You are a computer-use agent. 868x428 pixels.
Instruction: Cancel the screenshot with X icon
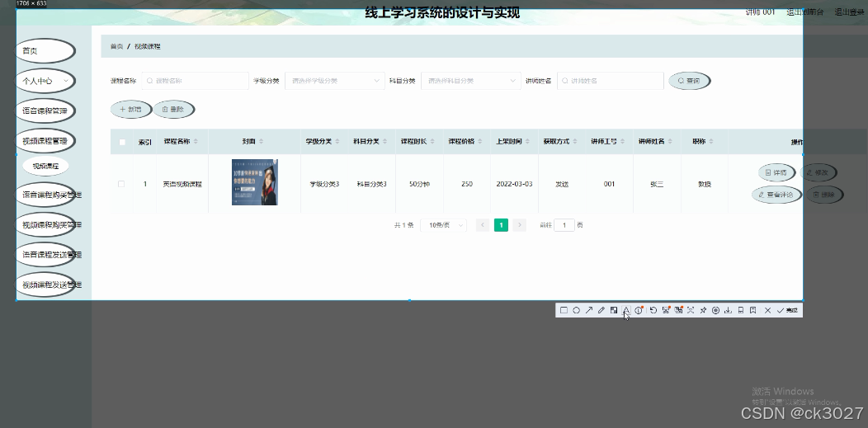(x=768, y=310)
